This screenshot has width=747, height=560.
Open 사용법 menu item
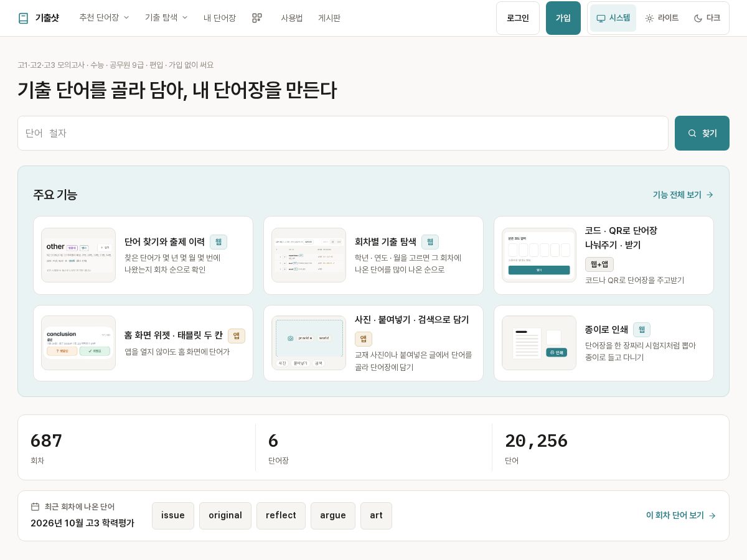click(292, 18)
